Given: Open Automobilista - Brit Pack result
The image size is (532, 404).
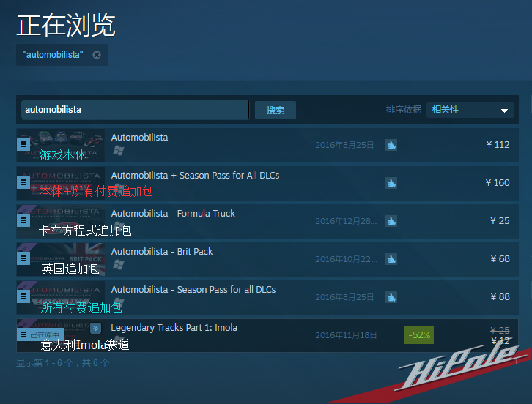Looking at the screenshot, I should coord(162,252).
